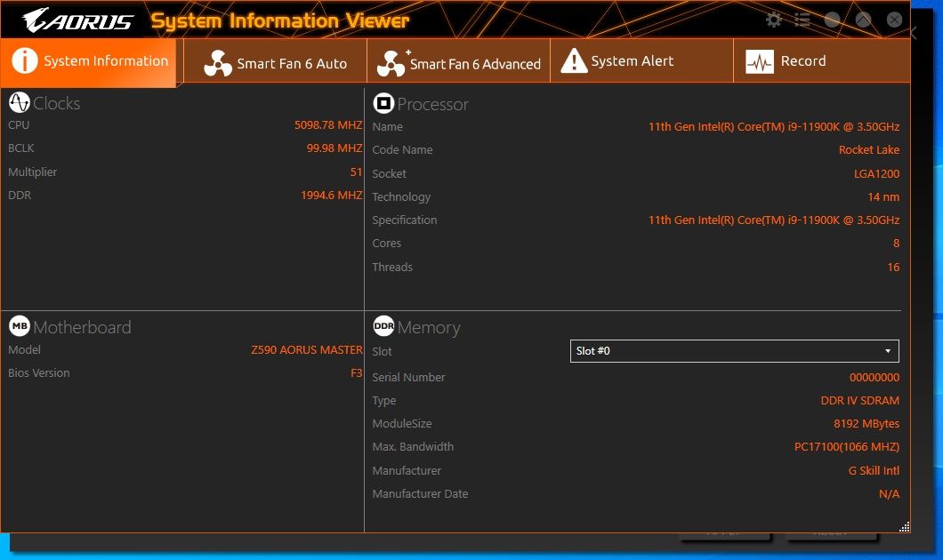943x560 pixels.
Task: Click the Multiplier value 51
Action: coord(356,172)
